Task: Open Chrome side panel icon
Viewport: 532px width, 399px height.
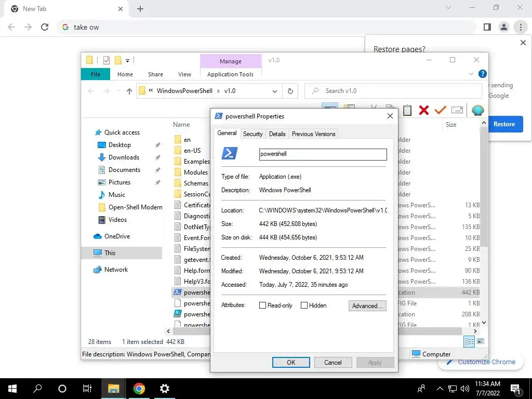Action: click(x=487, y=27)
